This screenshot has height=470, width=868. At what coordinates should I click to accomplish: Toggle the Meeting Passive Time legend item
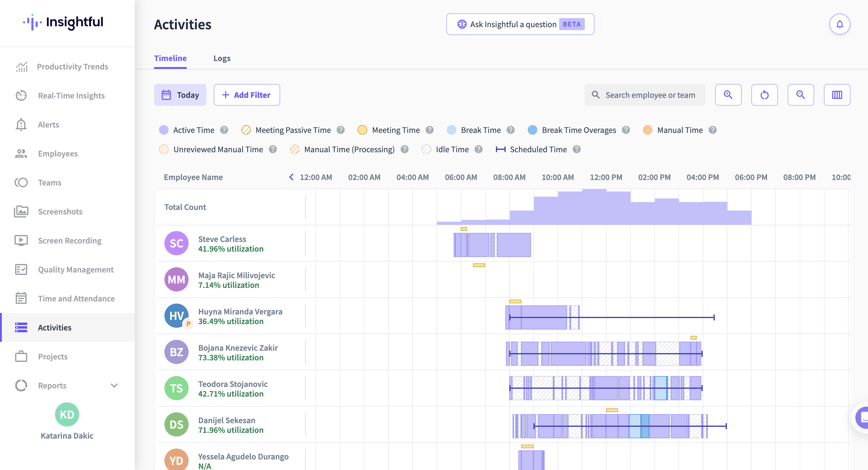pos(286,130)
